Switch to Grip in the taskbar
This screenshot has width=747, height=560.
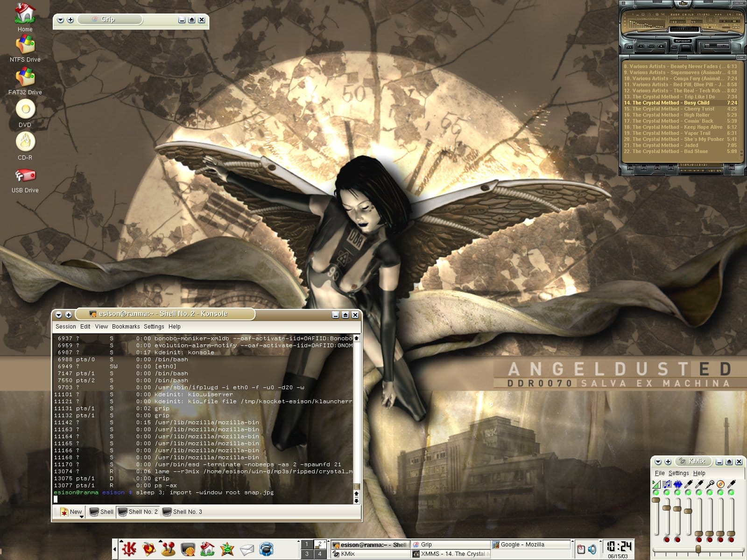(450, 545)
